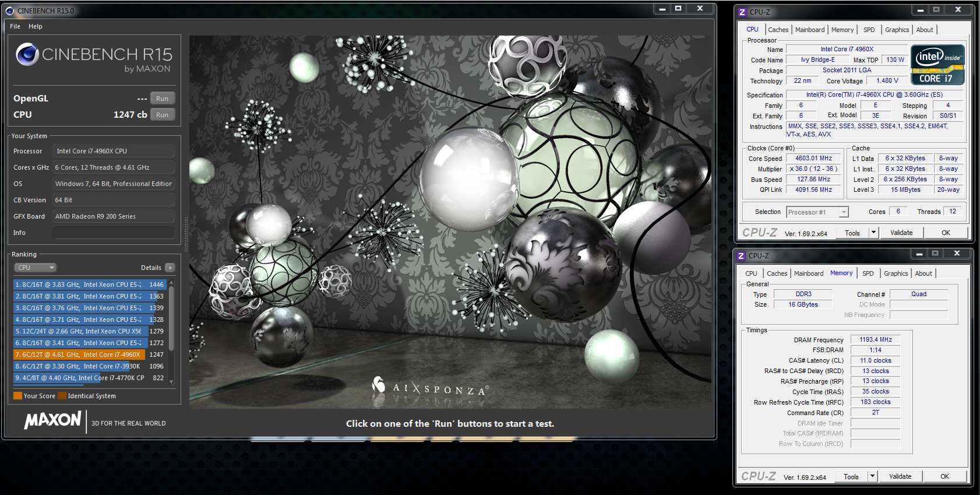
Task: Open Tools dropdown arrow in lower CPU-Z
Action: point(872,476)
